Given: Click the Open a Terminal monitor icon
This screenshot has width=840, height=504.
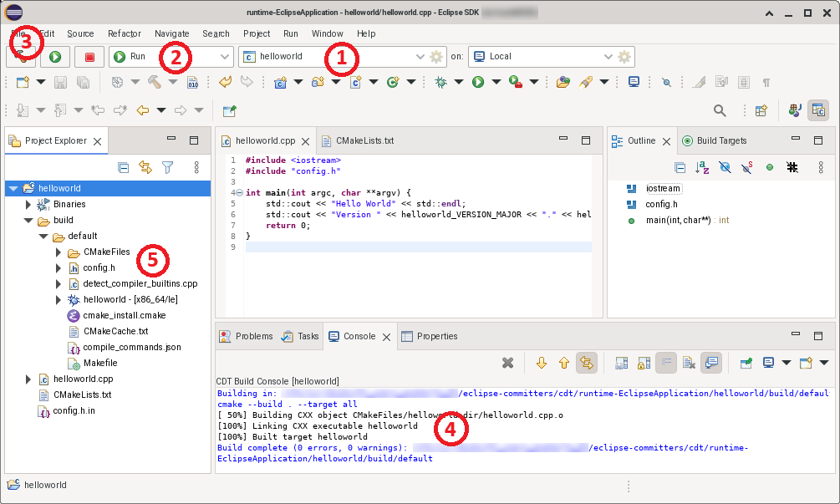Looking at the screenshot, I should tap(634, 82).
